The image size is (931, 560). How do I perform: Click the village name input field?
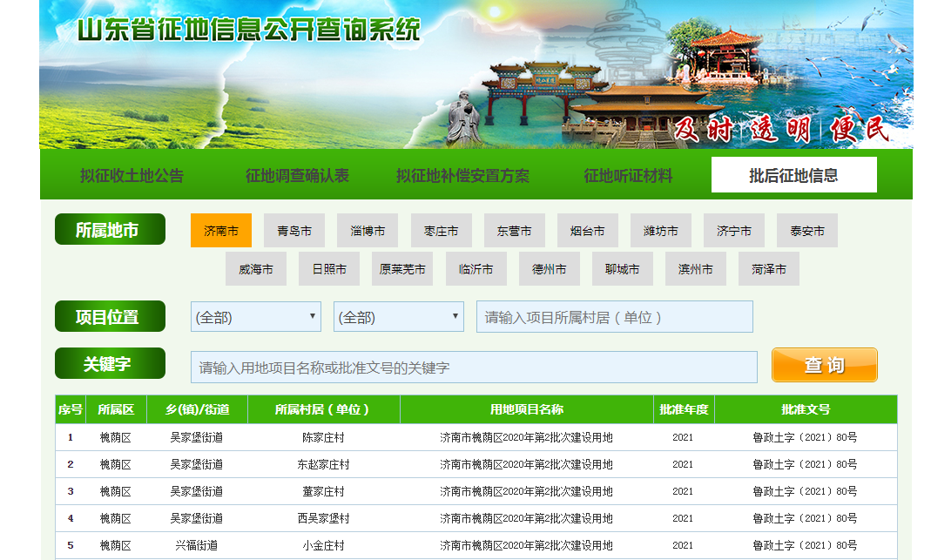(x=614, y=317)
